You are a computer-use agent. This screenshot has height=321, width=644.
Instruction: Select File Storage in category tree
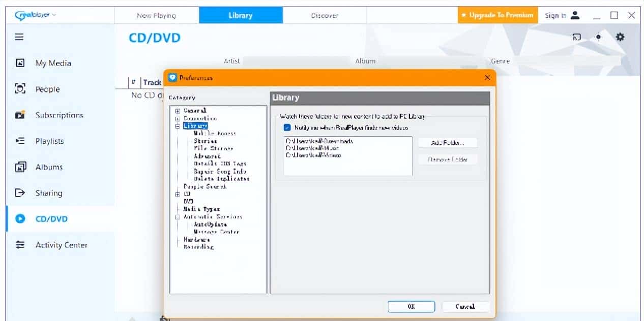pyautogui.click(x=213, y=148)
